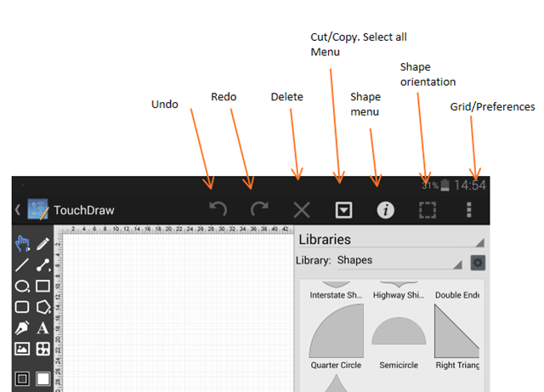
Task: Select the hand selection tool
Action: [22, 243]
